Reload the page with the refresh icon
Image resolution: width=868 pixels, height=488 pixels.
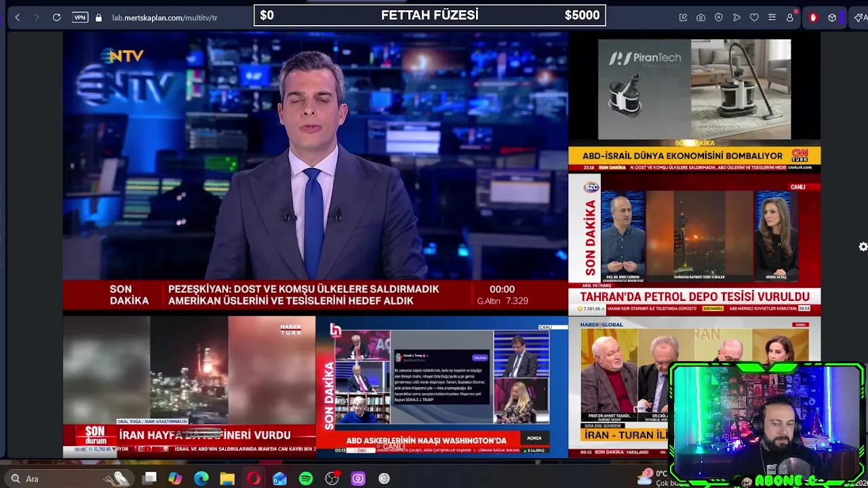[x=57, y=18]
